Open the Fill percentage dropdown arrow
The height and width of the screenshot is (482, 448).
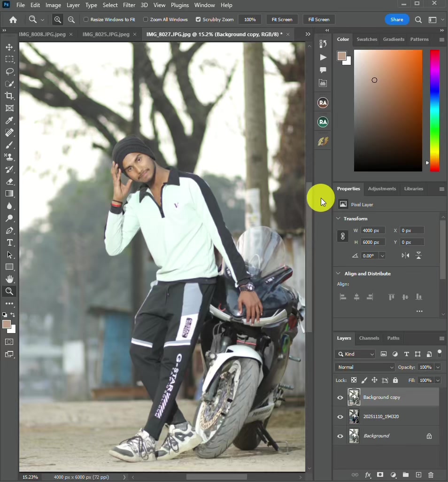(438, 381)
